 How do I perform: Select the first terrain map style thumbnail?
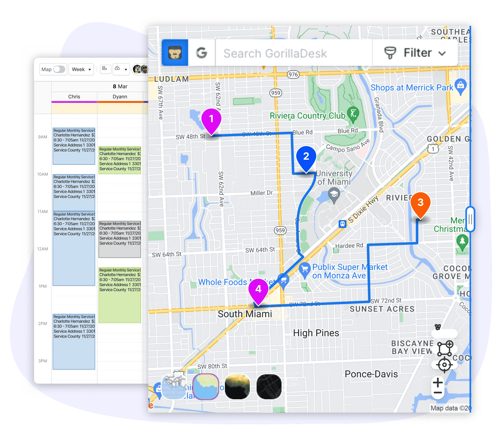[174, 387]
